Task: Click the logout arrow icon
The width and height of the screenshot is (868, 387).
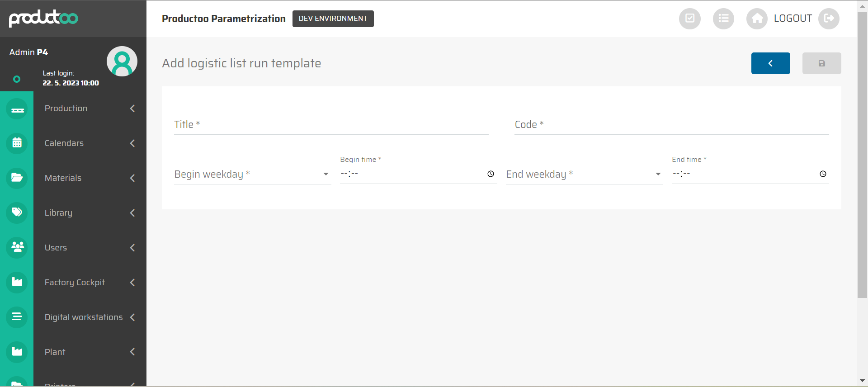Action: [x=829, y=19]
